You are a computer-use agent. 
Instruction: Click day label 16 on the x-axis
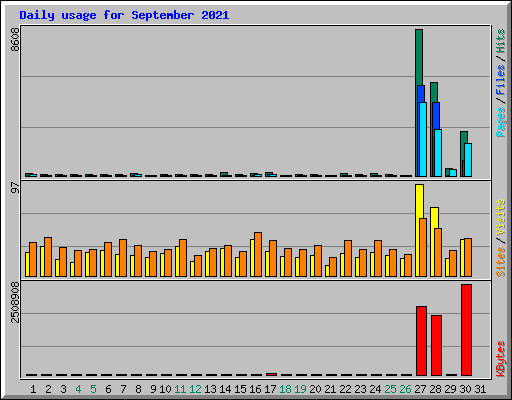(255, 389)
